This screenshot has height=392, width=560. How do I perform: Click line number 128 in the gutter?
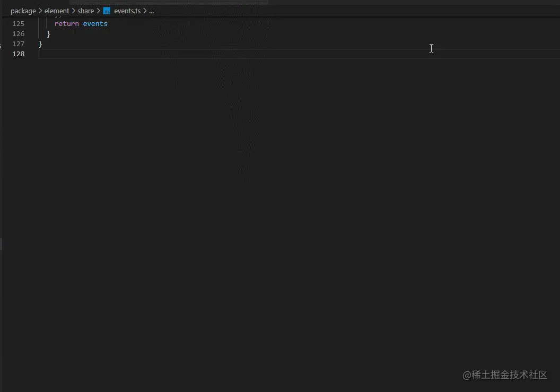pyautogui.click(x=19, y=54)
